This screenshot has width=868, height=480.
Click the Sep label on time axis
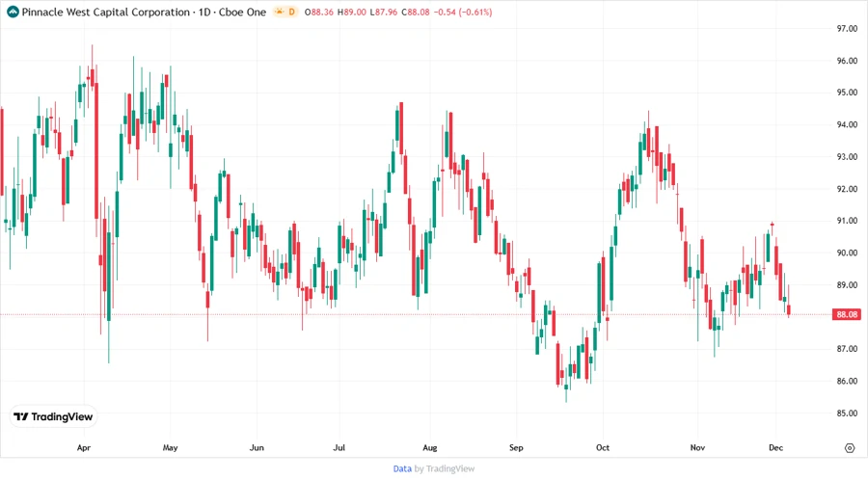point(516,448)
